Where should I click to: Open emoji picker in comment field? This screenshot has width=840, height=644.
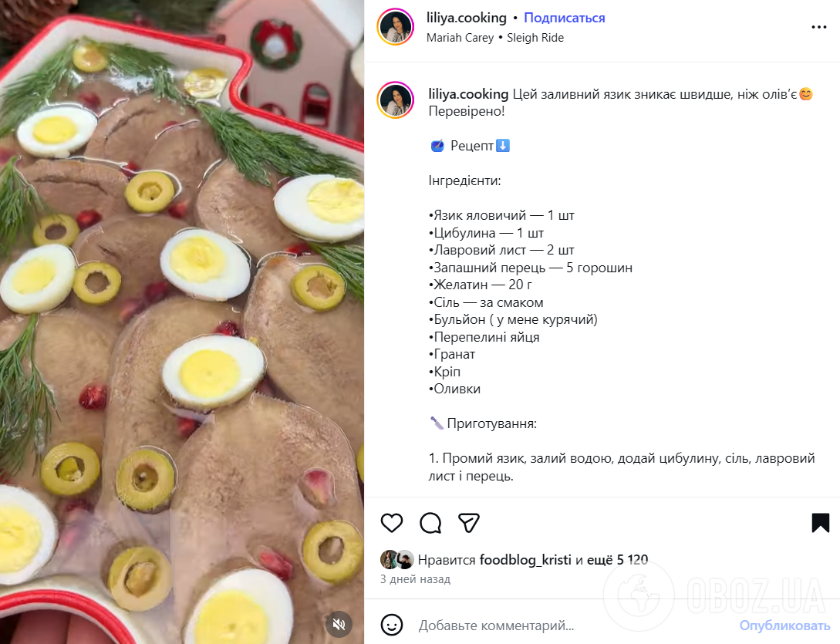[x=392, y=625]
